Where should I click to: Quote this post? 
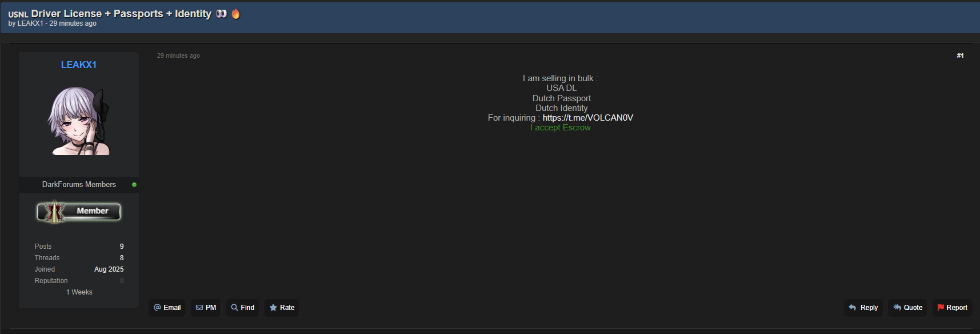[908, 308]
